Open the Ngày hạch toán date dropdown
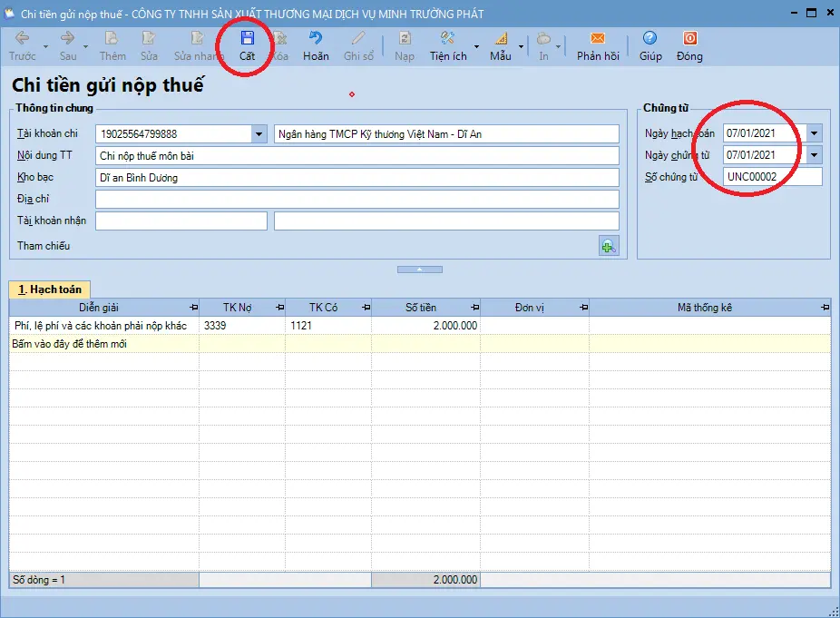The width and height of the screenshot is (840, 618). click(x=814, y=132)
